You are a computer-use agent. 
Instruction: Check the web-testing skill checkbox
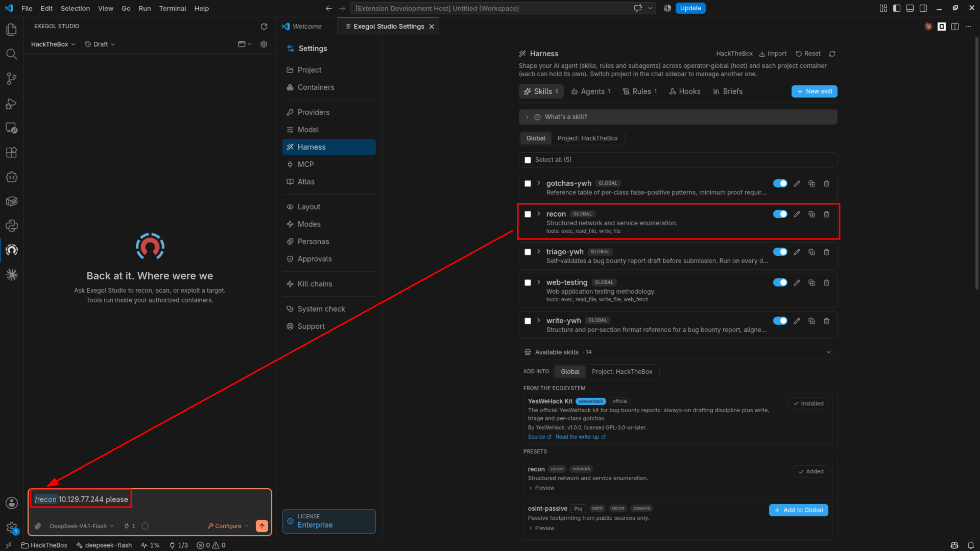[528, 283]
